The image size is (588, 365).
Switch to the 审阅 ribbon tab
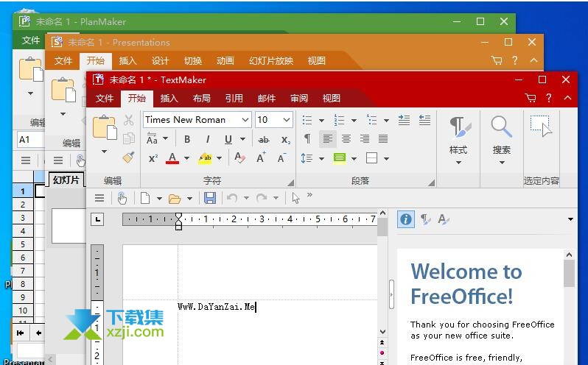tap(299, 99)
